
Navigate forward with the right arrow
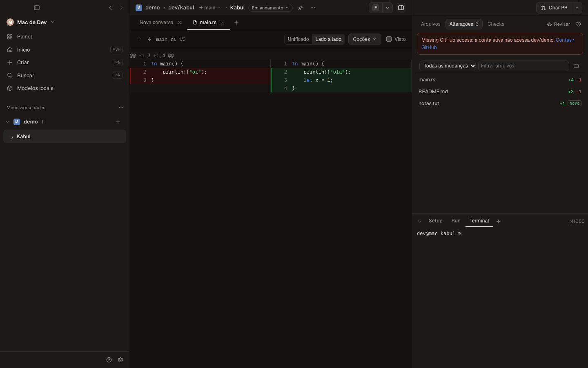(121, 8)
